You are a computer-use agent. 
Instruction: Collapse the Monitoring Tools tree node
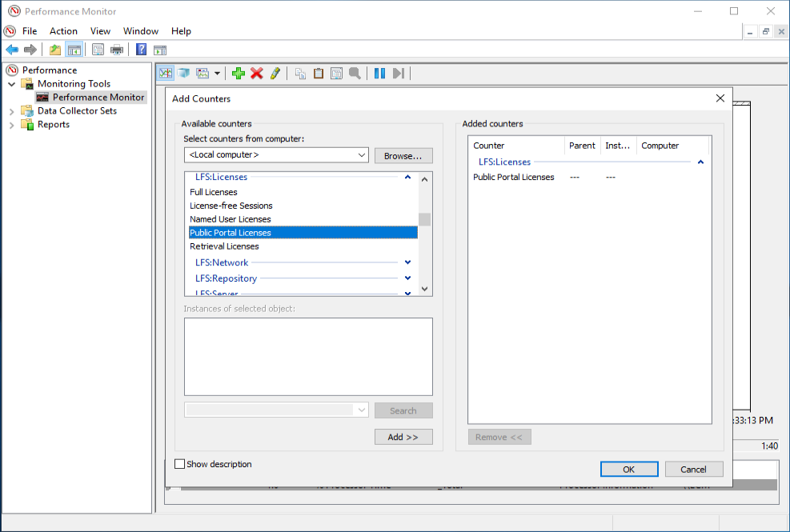click(x=11, y=84)
